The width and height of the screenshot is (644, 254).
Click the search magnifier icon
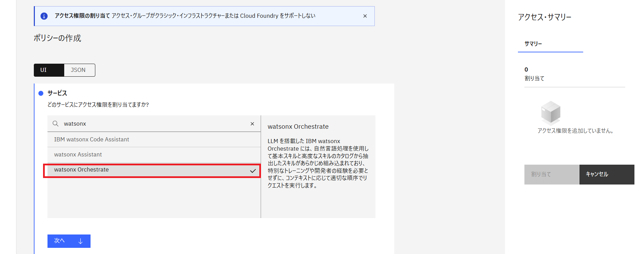55,124
